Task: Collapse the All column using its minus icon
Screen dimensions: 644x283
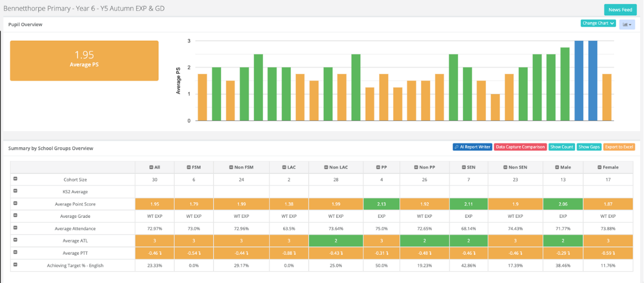Action: click(151, 167)
